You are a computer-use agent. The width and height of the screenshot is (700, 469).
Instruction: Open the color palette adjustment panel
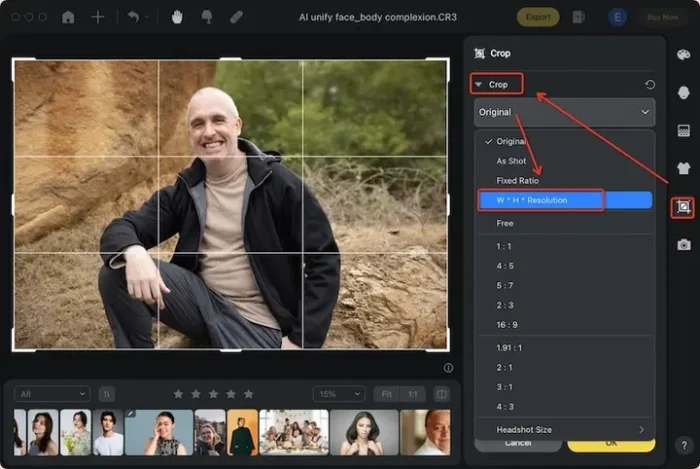pos(684,55)
